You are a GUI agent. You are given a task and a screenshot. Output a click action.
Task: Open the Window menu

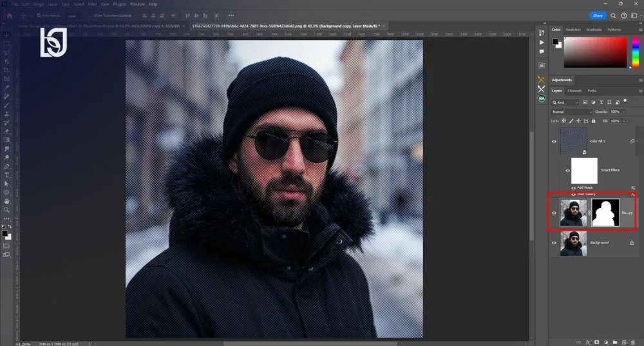(137, 4)
